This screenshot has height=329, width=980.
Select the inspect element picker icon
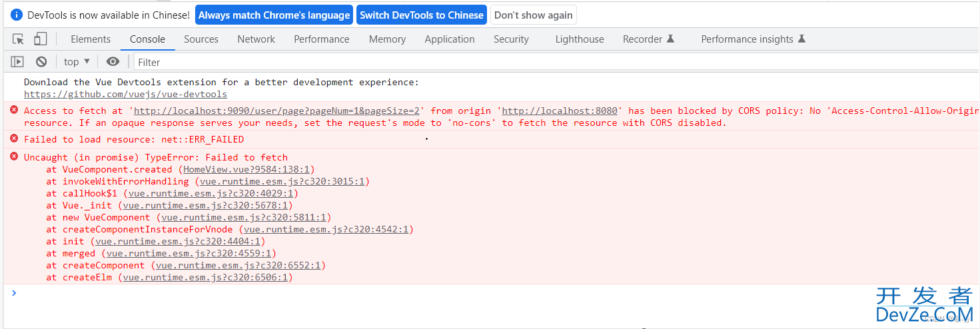coord(18,39)
